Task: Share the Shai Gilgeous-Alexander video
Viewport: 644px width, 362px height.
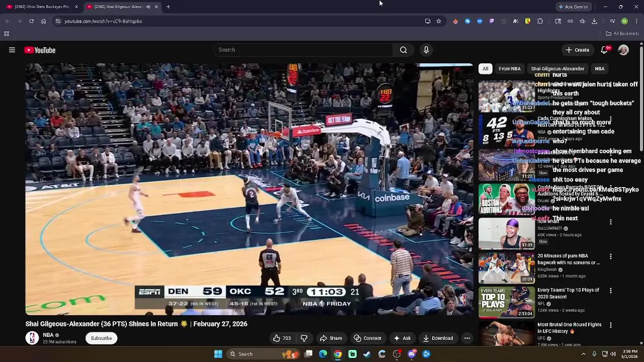Action: [331, 338]
